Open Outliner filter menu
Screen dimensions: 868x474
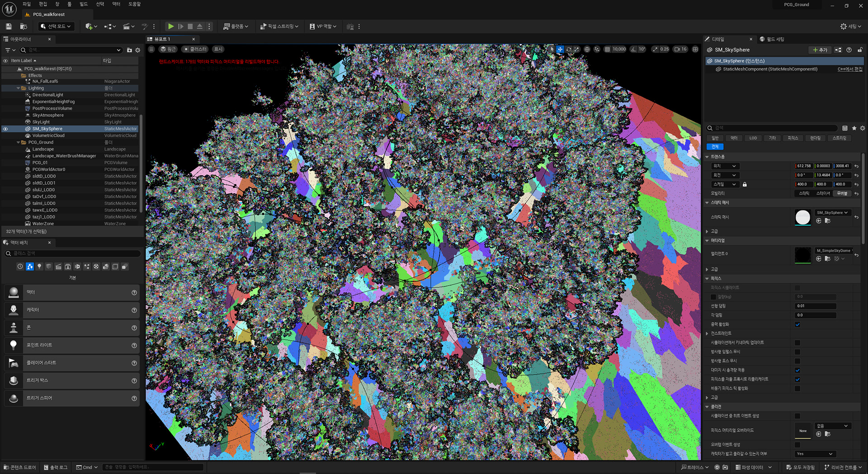pyautogui.click(x=10, y=50)
